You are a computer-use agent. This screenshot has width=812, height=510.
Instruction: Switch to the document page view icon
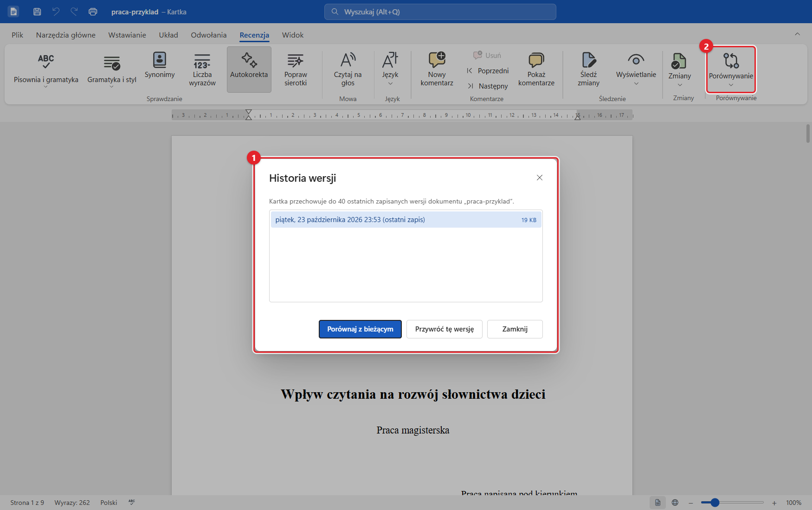point(657,503)
